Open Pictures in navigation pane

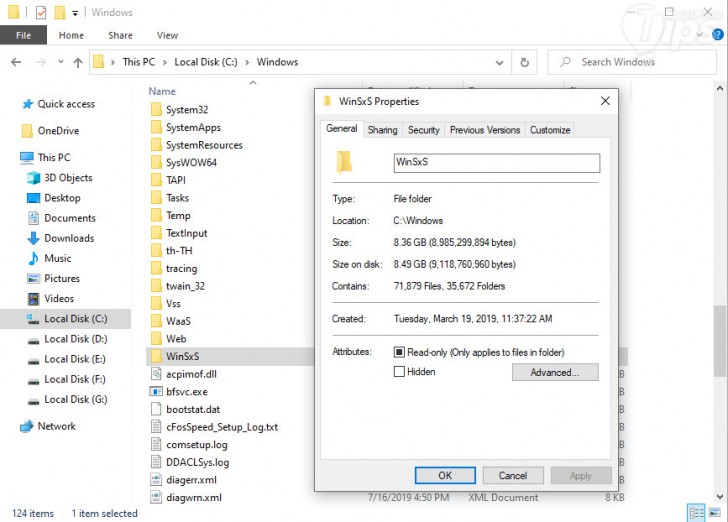[x=53, y=279]
